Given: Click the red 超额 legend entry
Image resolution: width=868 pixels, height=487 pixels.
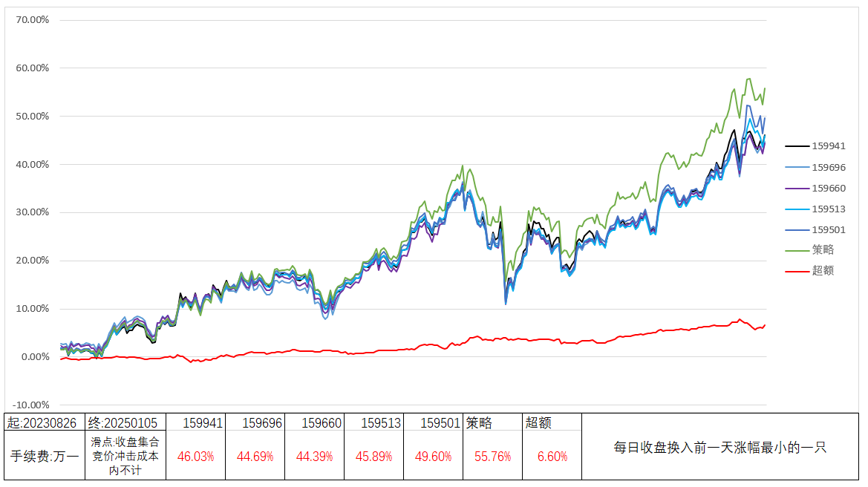Looking at the screenshot, I should click(823, 270).
